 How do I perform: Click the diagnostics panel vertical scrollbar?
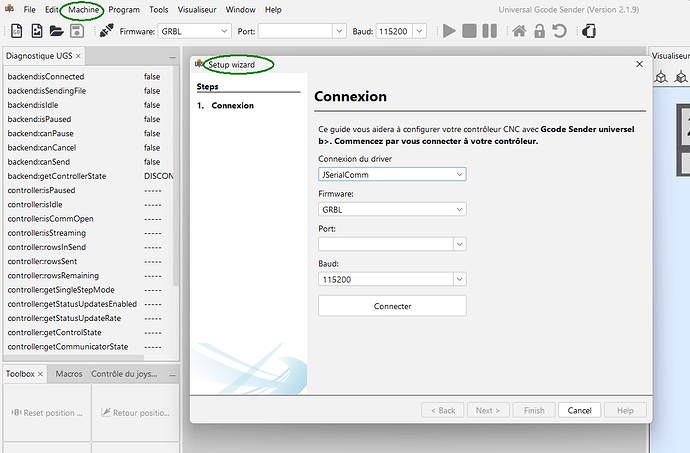point(176,176)
